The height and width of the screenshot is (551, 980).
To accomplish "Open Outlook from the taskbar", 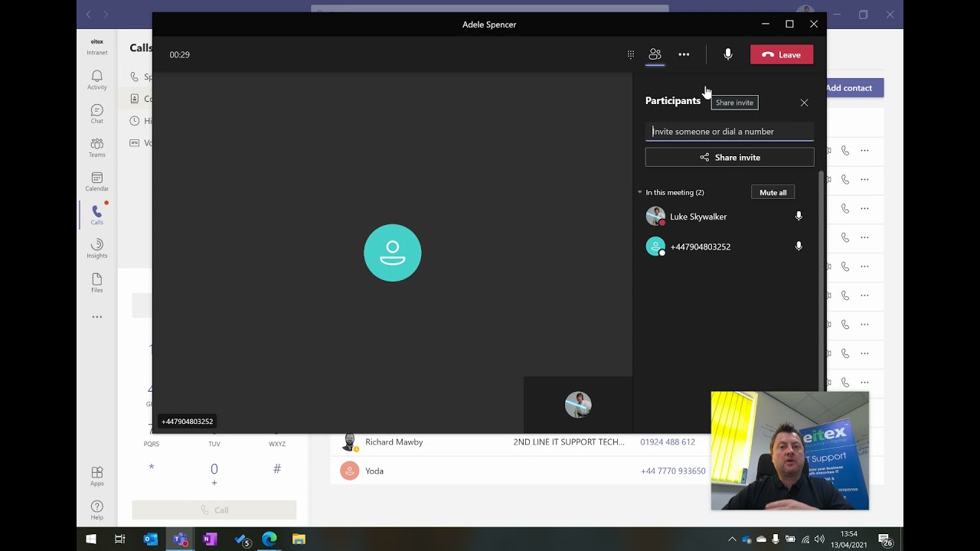I will click(x=150, y=540).
